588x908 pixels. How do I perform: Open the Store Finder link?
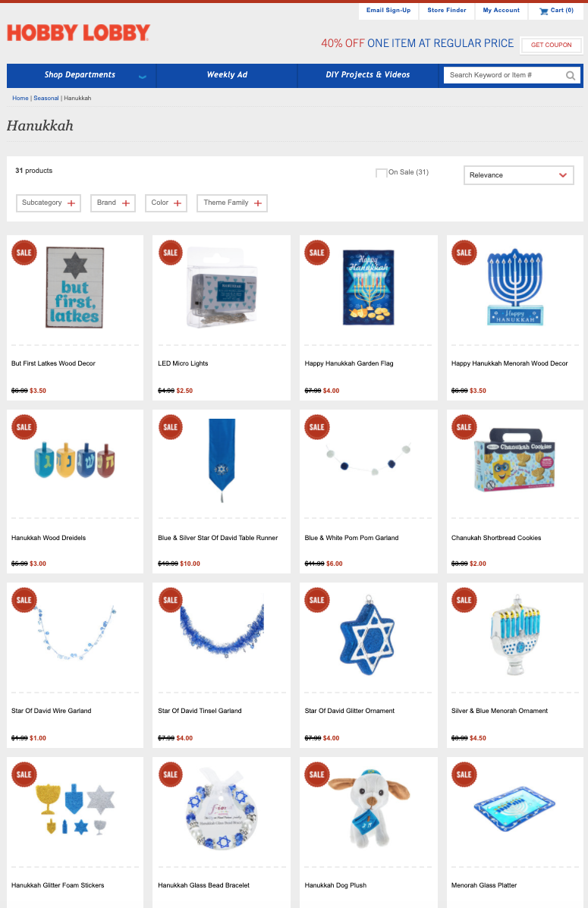coord(447,11)
